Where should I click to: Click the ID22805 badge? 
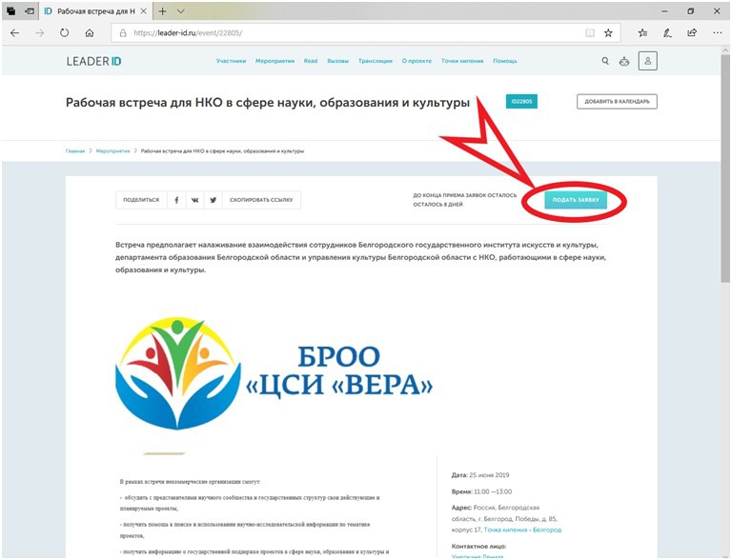point(521,101)
